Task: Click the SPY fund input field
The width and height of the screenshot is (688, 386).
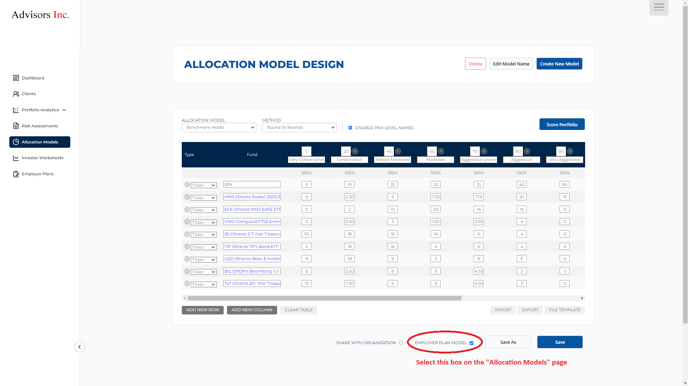Action: pyautogui.click(x=252, y=185)
